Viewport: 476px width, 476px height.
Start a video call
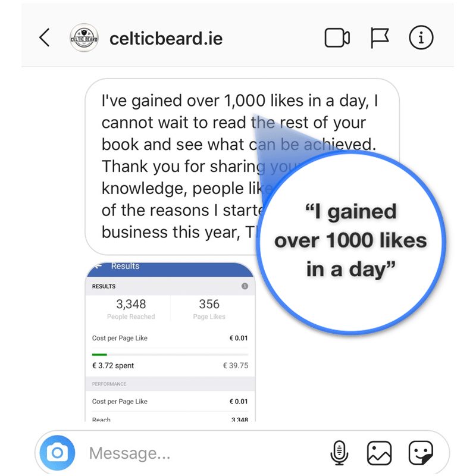337,38
